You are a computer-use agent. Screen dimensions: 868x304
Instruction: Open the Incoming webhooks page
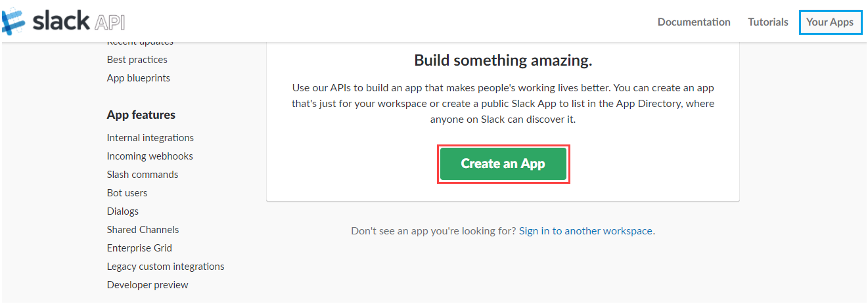pyautogui.click(x=150, y=156)
